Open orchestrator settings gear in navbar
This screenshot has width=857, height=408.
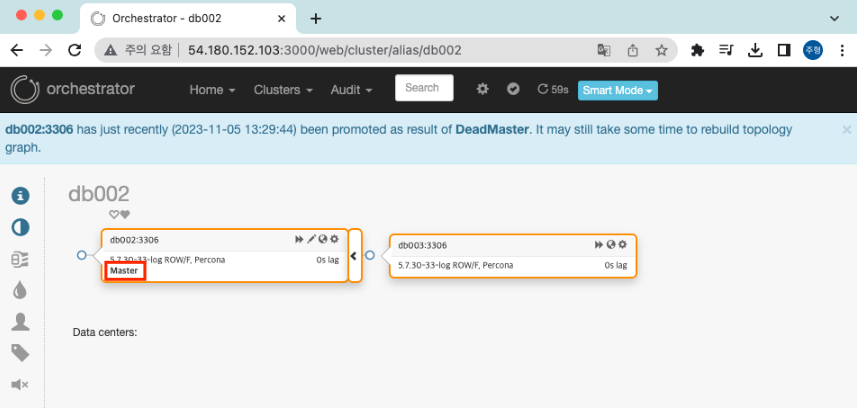coord(482,89)
